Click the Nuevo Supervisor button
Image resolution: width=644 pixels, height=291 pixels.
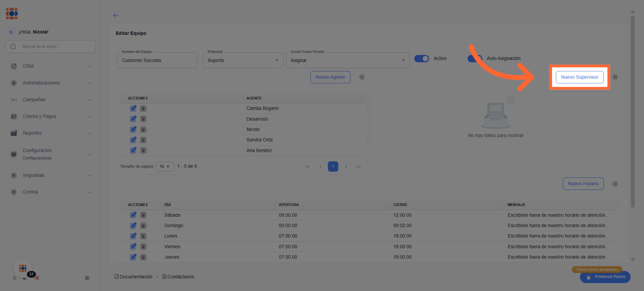[580, 77]
